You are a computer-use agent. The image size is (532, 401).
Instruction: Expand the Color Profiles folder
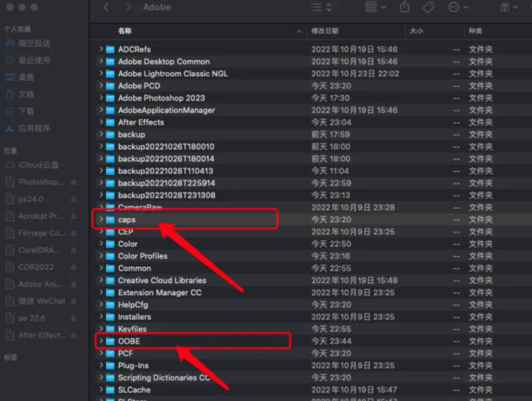pyautogui.click(x=101, y=256)
